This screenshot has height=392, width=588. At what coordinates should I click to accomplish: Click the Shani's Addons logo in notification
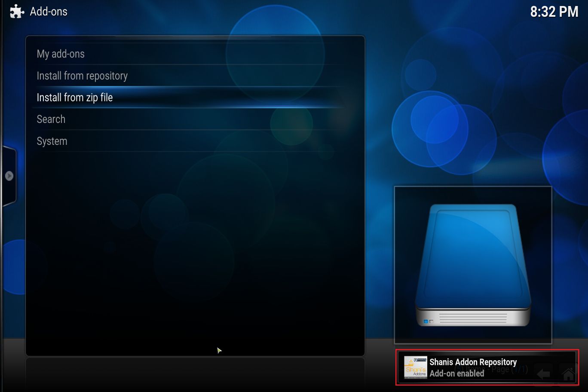416,368
